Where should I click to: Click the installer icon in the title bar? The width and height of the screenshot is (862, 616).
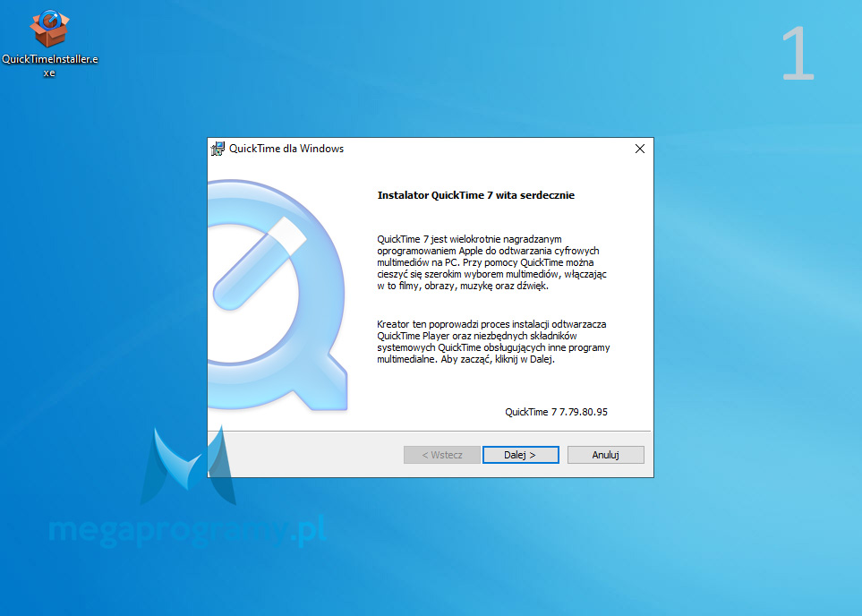click(x=218, y=149)
